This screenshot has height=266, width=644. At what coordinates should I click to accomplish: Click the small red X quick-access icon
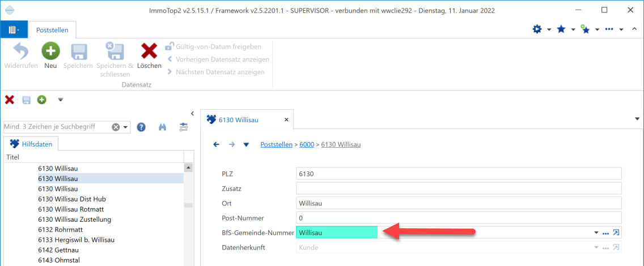pos(10,100)
